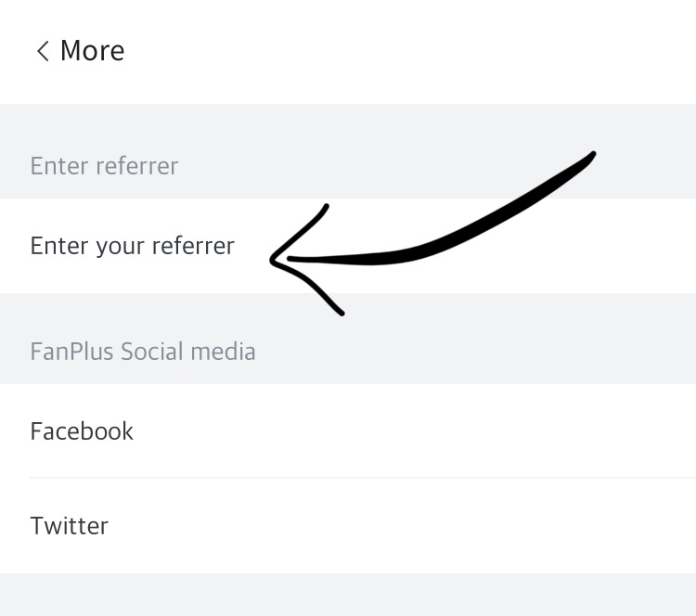Click the word "FanPlus" in the section header
Viewport: 696px width, 616px height.
click(71, 352)
